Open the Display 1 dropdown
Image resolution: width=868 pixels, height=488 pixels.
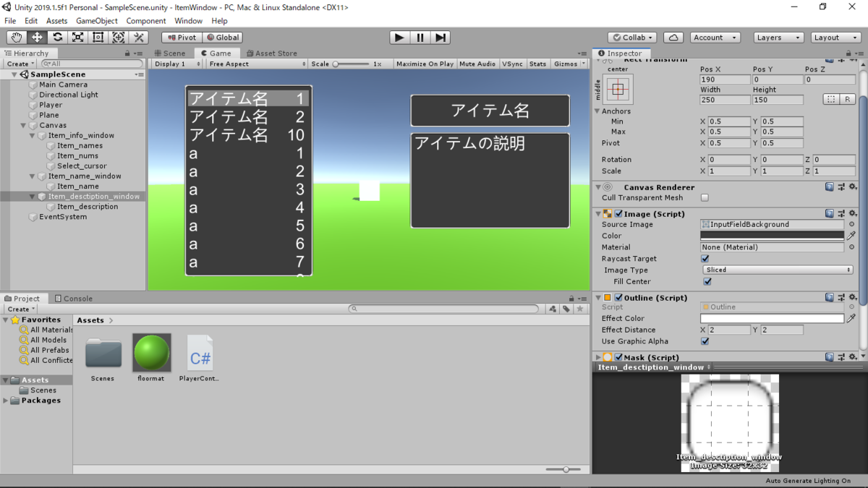coord(177,64)
